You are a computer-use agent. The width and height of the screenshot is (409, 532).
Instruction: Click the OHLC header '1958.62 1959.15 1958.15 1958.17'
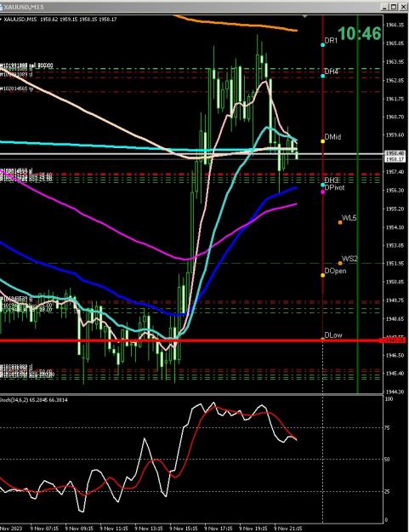click(78, 20)
